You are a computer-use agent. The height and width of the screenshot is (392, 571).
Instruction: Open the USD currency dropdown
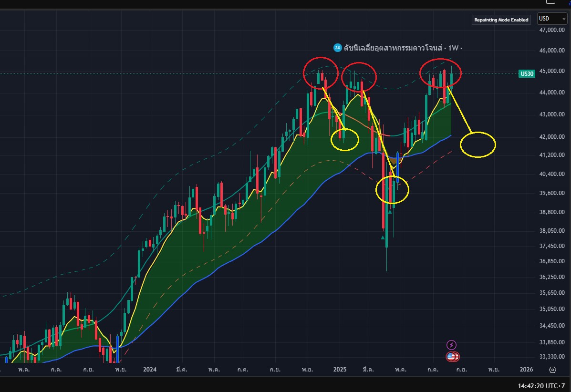point(552,19)
